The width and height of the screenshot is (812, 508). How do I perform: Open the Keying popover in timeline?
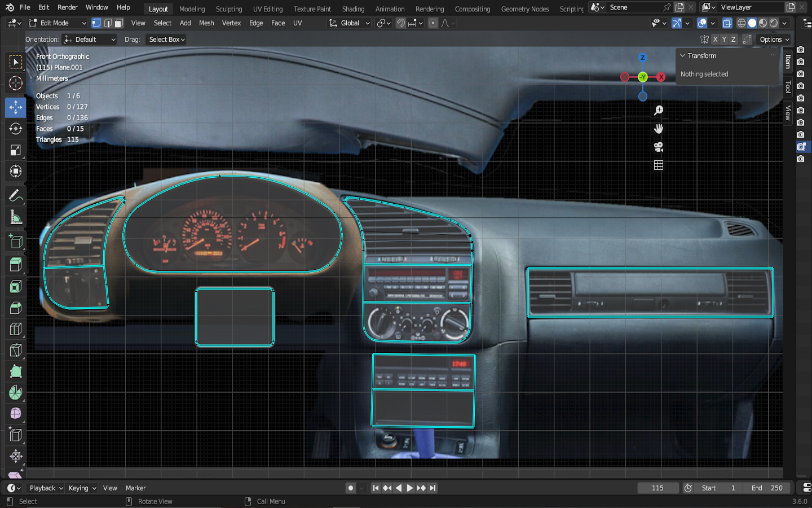(x=82, y=488)
